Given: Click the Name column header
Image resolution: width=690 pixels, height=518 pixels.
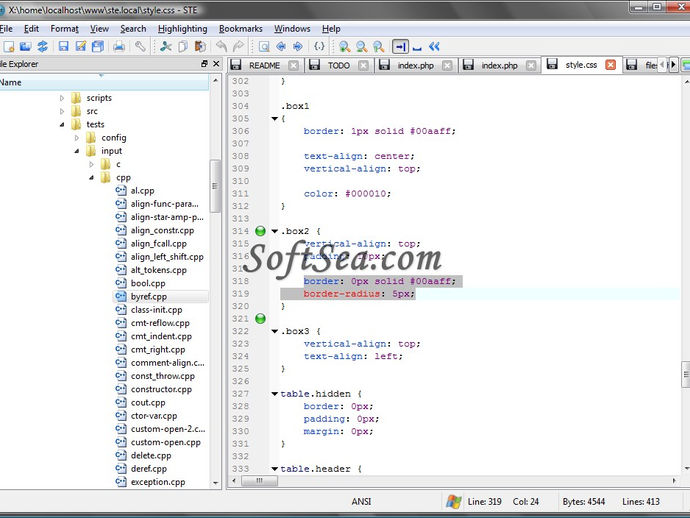Looking at the screenshot, I should pos(104,82).
